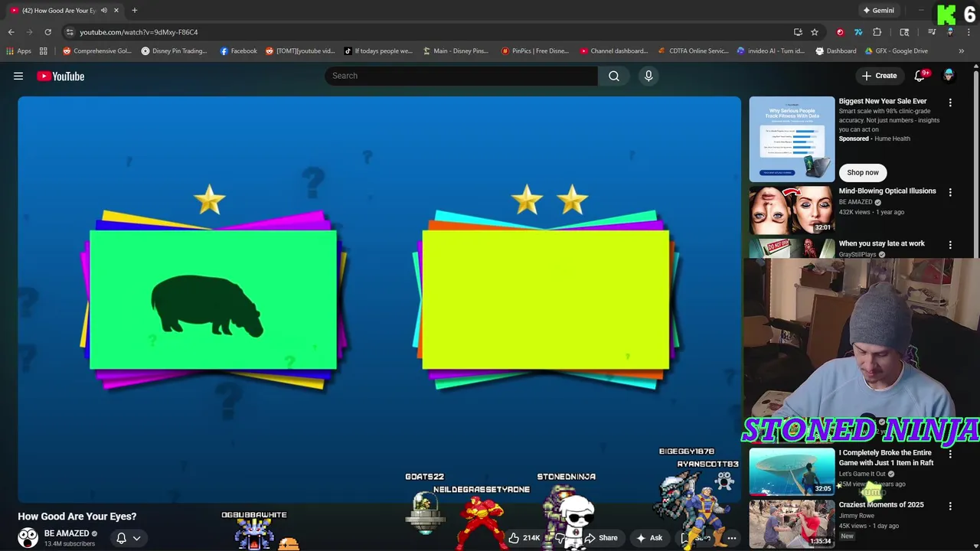Go to YouTube home via logo
Viewport: 980px width, 551px height.
tap(60, 76)
